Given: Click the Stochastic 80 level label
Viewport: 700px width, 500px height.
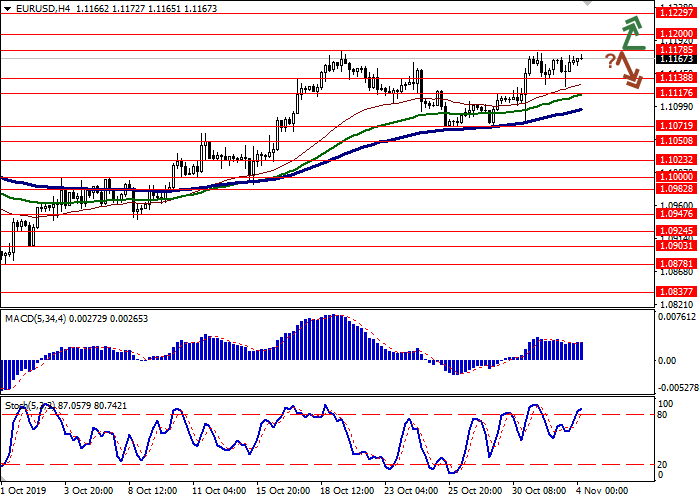Looking at the screenshot, I should 663,414.
